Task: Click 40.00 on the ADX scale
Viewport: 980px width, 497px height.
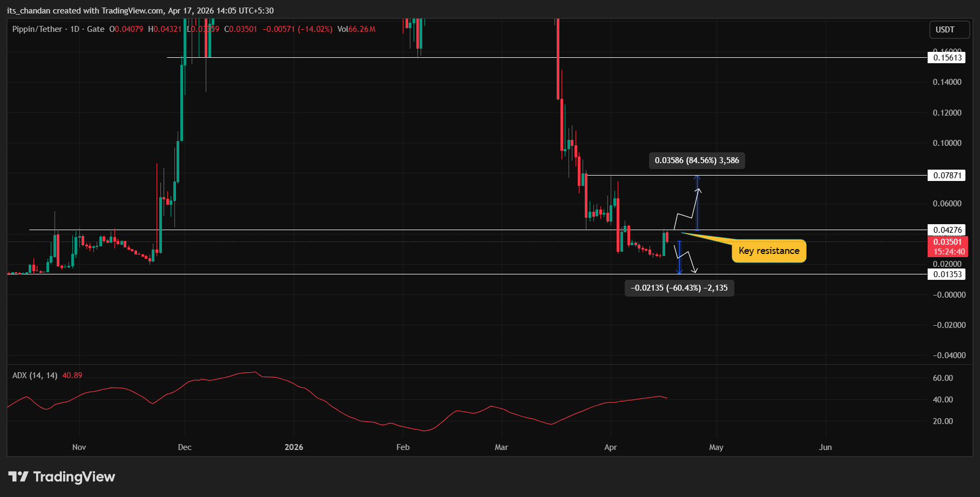Action: [x=943, y=400]
